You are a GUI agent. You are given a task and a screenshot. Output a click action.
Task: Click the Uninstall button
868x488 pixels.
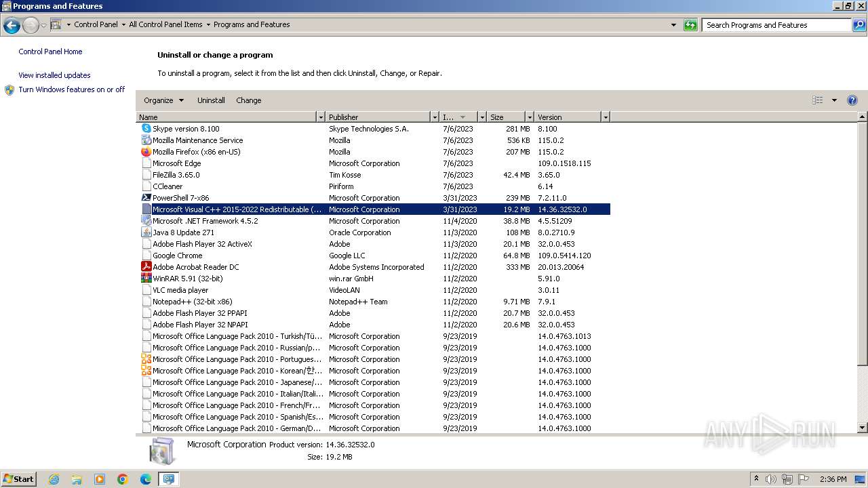click(x=211, y=100)
